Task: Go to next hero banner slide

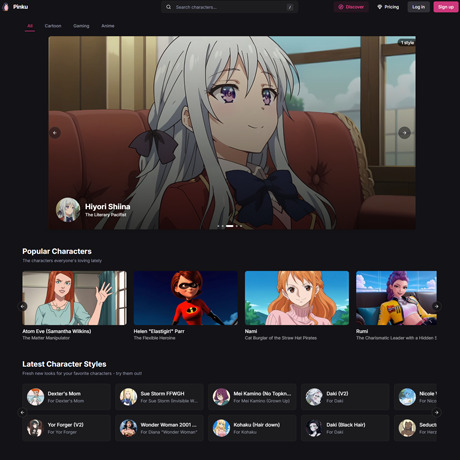Action: [404, 133]
